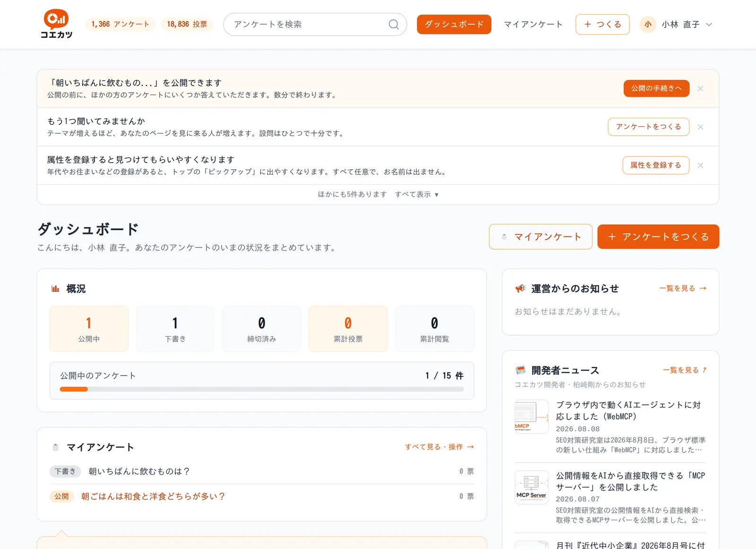Viewport: 756px width, 549px height.
Task: Click the clipboard icon beside マイアンケート heading
Action: pyautogui.click(x=55, y=447)
